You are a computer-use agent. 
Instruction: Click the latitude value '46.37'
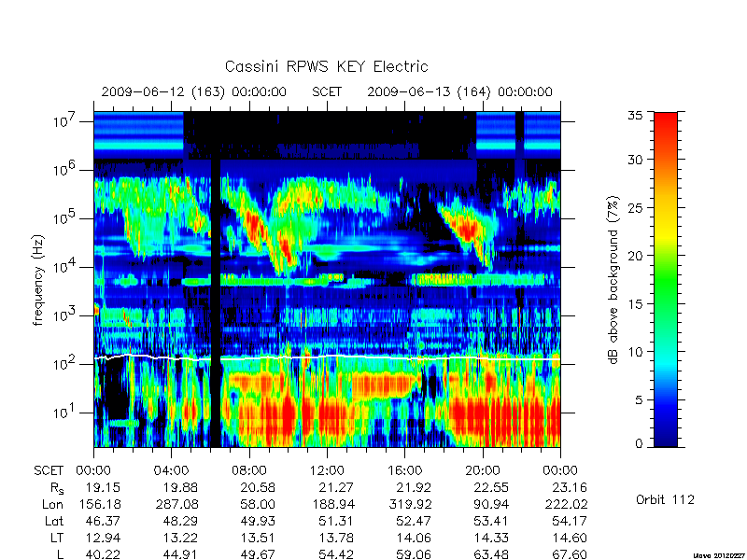103,522
